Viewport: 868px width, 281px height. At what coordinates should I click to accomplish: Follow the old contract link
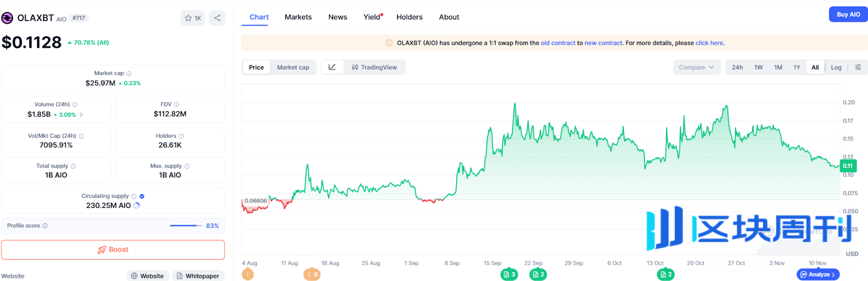click(558, 43)
